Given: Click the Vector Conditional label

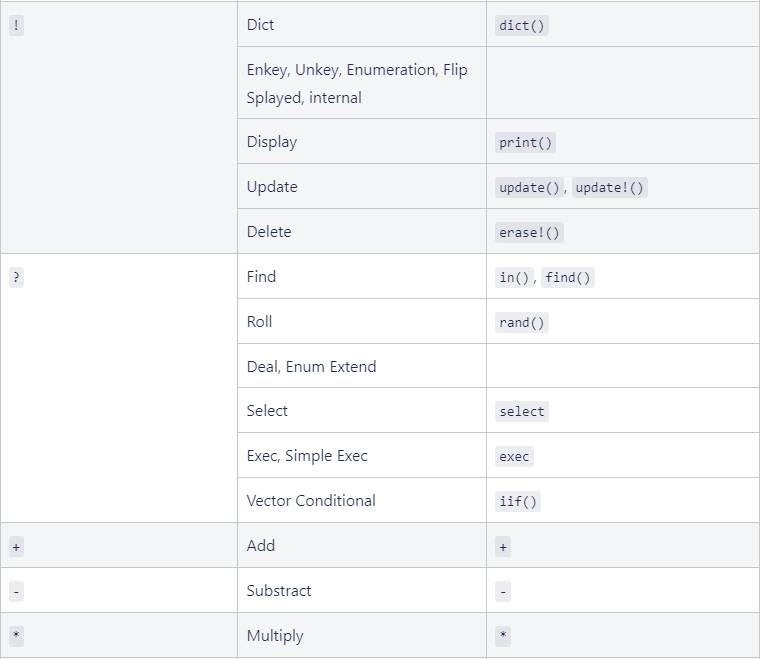Looking at the screenshot, I should (311, 501).
